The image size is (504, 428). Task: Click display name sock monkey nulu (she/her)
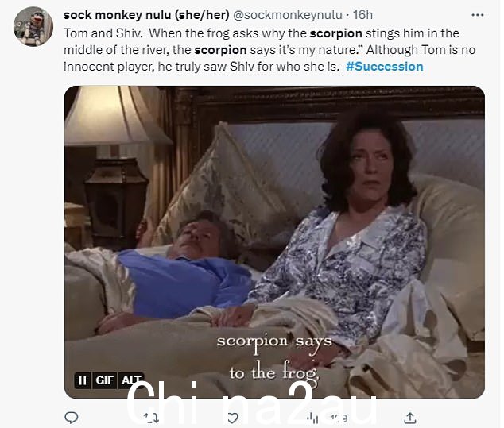click(x=146, y=15)
